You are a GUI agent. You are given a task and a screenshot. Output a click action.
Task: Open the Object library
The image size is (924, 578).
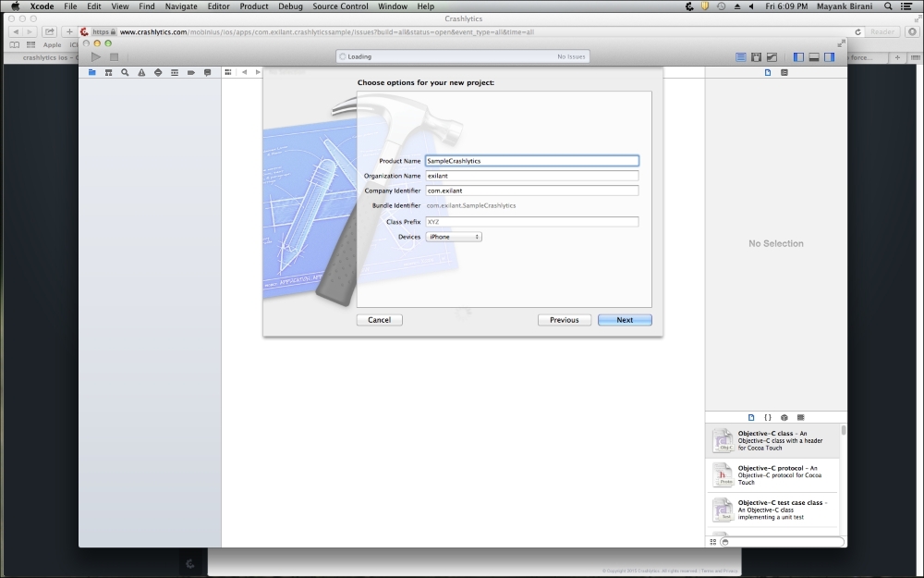784,417
